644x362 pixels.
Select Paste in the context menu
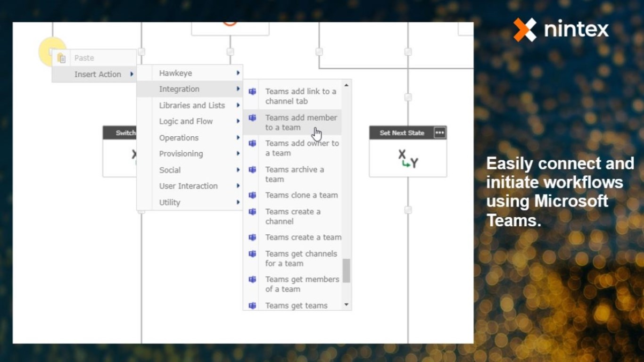[94, 58]
